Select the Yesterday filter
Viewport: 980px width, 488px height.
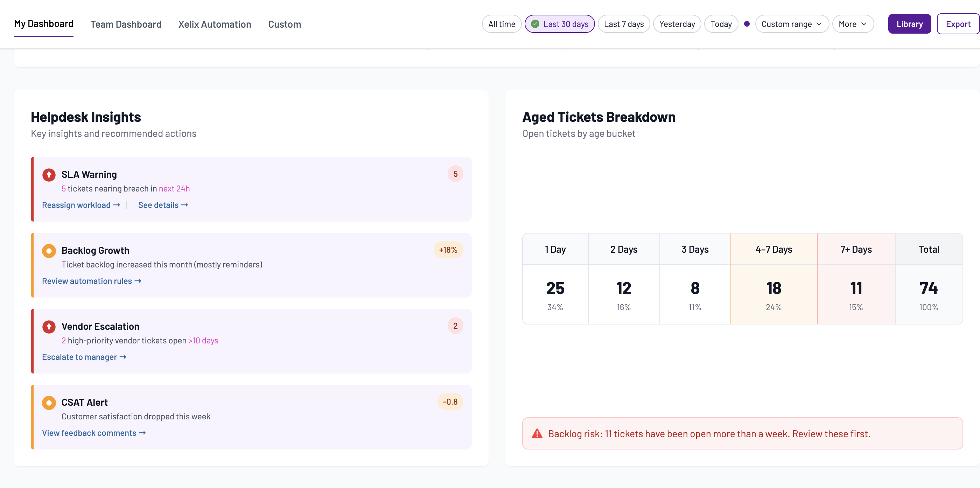point(677,24)
